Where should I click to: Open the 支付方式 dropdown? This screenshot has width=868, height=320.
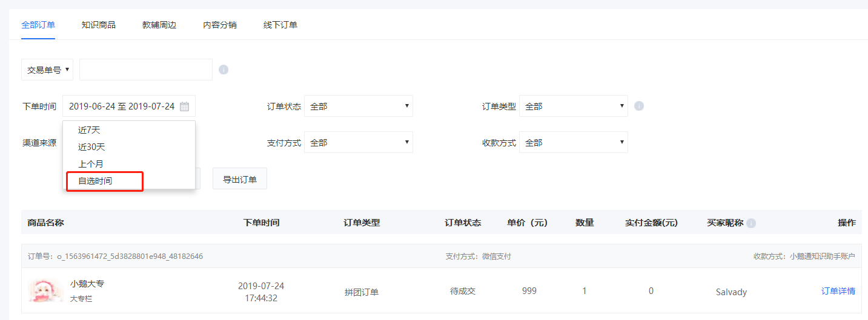359,142
